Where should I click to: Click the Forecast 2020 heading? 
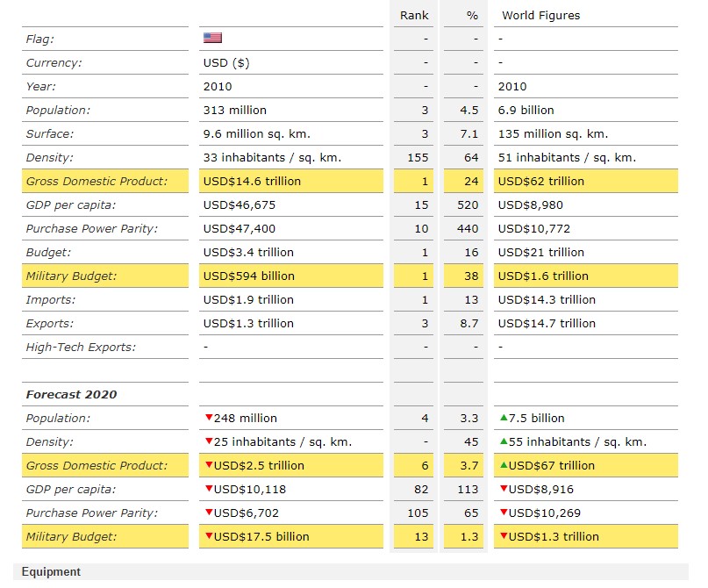click(x=71, y=394)
